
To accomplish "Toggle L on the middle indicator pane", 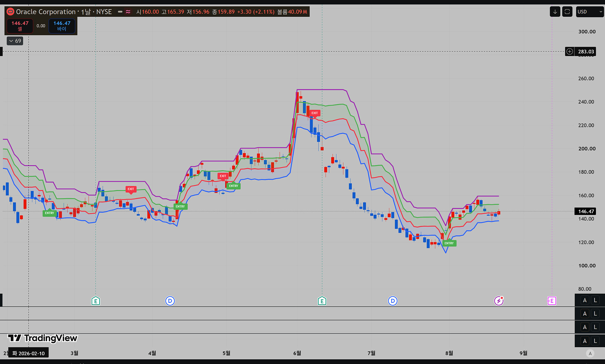I will coord(595,327).
